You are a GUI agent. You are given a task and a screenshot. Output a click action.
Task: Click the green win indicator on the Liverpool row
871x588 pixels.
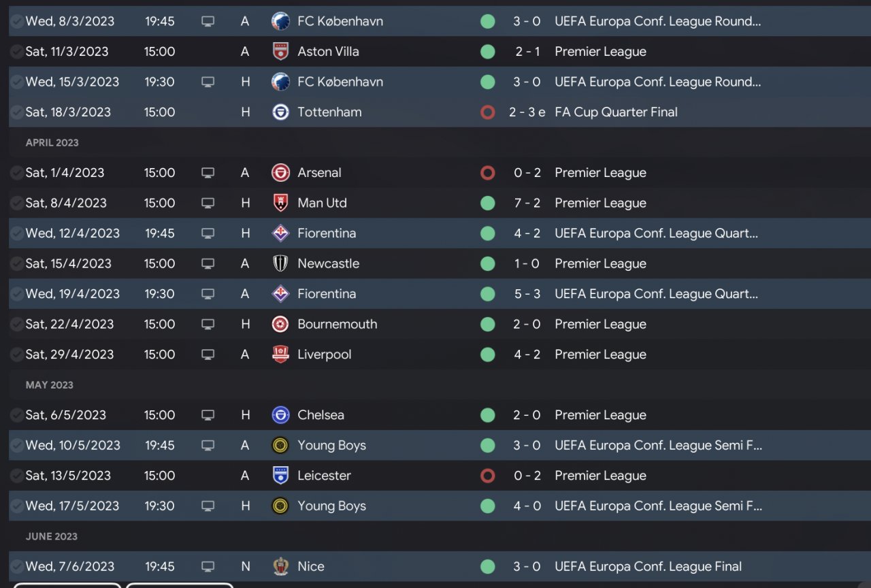click(x=487, y=355)
